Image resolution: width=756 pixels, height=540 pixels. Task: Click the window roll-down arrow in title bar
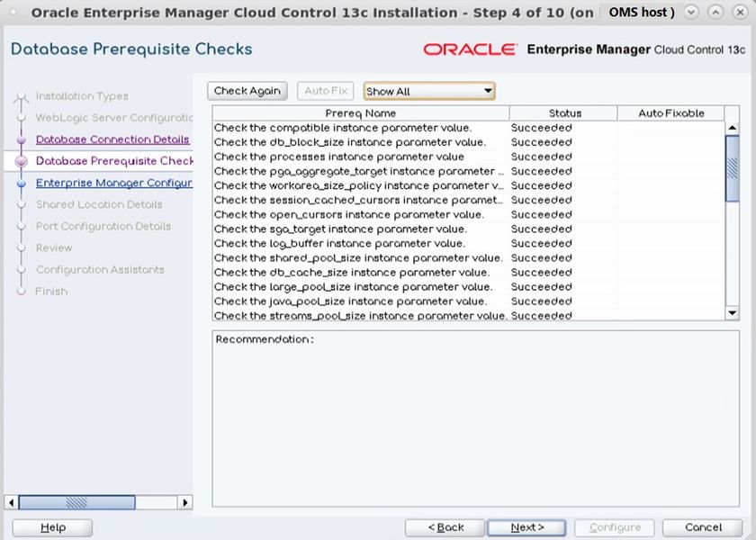coord(691,12)
